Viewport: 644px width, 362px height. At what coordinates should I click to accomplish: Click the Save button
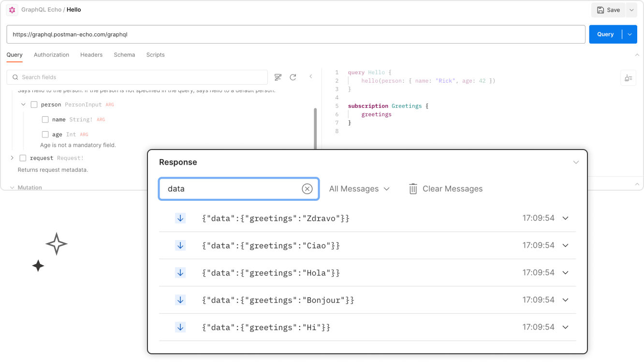coord(608,10)
